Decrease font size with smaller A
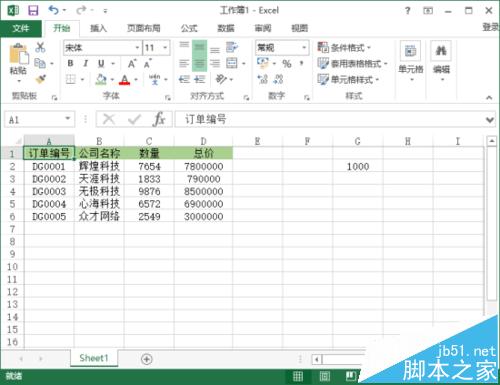This screenshot has width=500, height=385. [148, 63]
